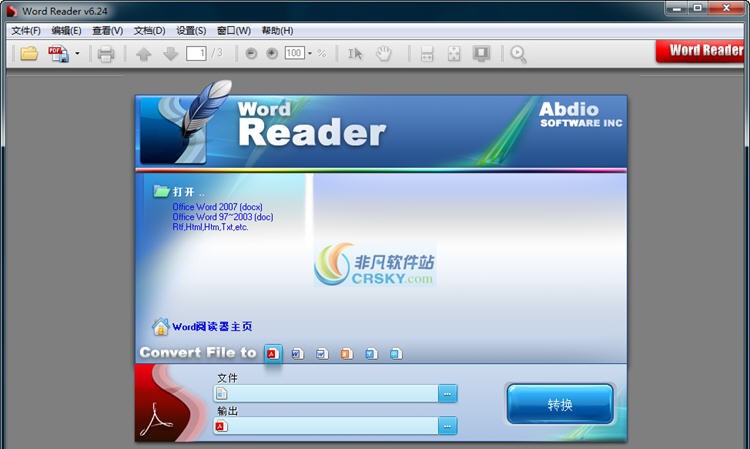
Task: Click the 转换 convert button
Action: coord(560,405)
